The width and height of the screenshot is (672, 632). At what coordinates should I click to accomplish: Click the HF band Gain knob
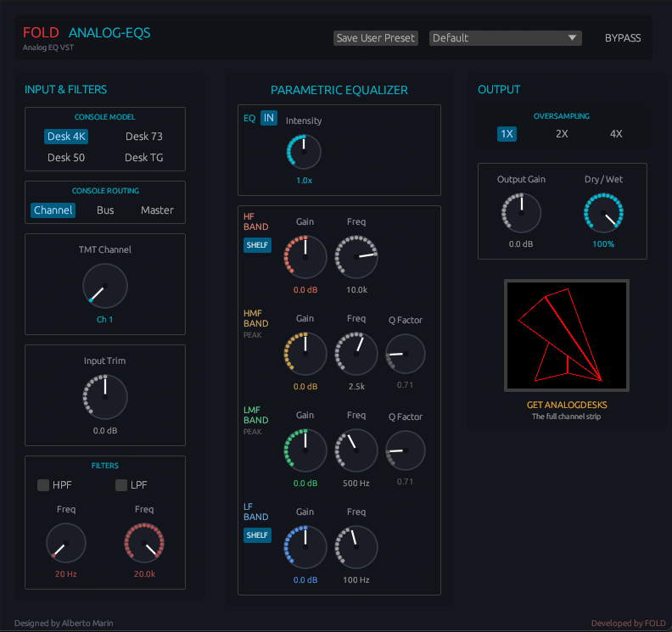305,257
